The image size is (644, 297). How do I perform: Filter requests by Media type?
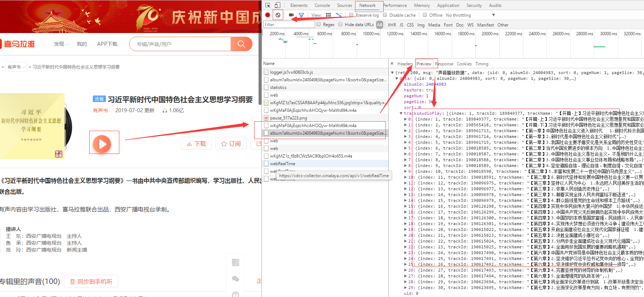434,25
